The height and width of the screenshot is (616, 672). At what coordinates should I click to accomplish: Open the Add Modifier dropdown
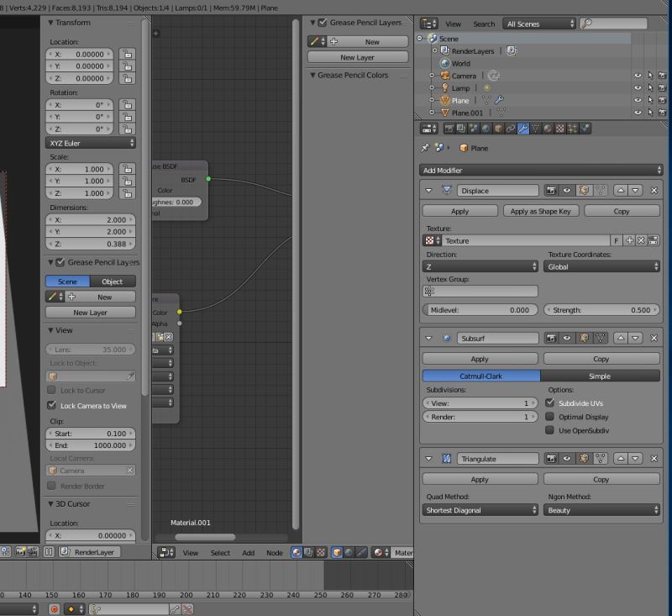542,171
